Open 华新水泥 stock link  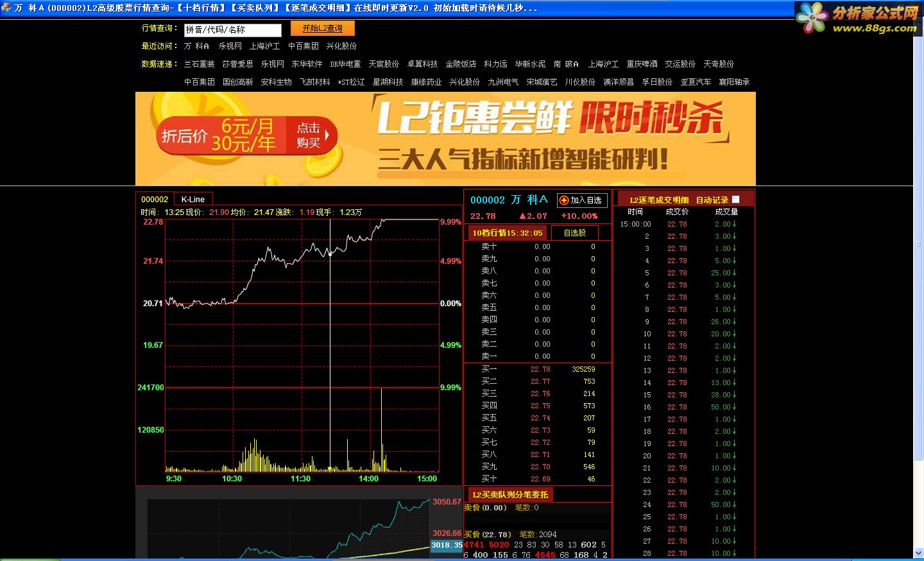(x=530, y=64)
